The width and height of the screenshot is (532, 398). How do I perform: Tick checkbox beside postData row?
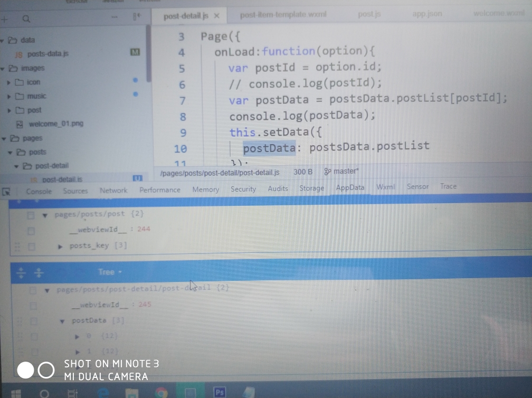pos(34,321)
